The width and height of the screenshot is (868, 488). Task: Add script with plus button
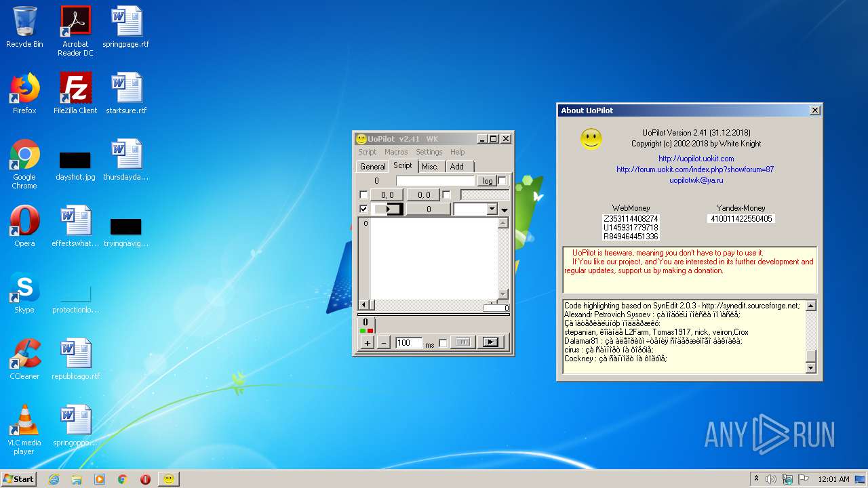pyautogui.click(x=368, y=343)
